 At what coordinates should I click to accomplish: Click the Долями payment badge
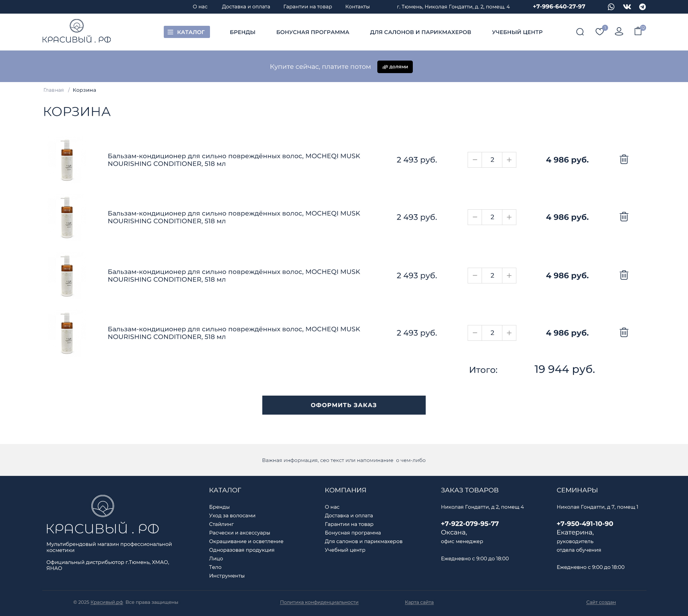click(395, 67)
